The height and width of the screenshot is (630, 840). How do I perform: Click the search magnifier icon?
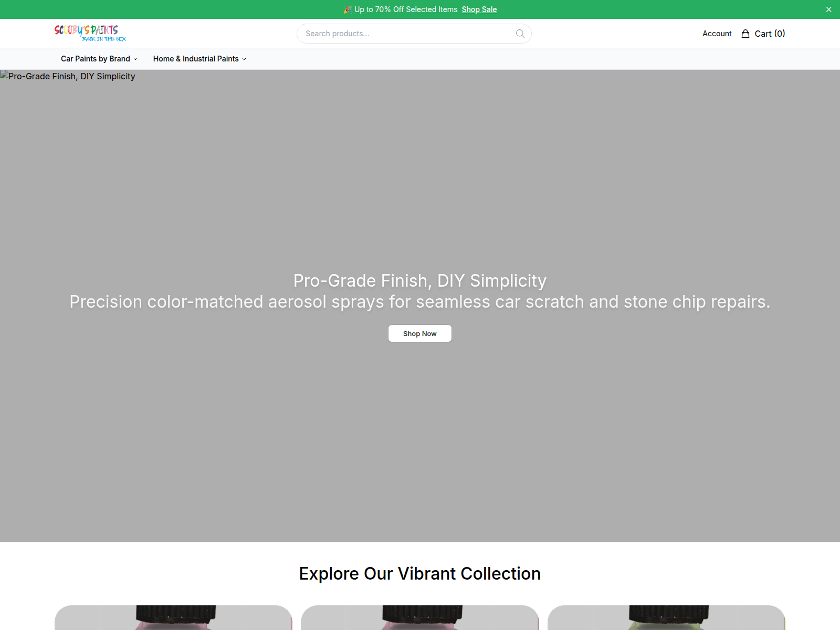[x=520, y=34]
